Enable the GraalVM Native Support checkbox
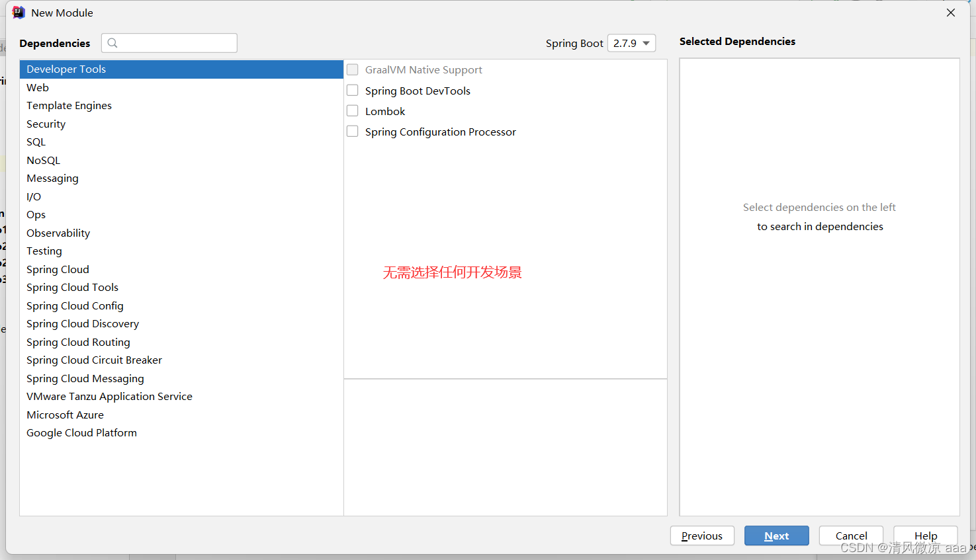 pos(353,69)
